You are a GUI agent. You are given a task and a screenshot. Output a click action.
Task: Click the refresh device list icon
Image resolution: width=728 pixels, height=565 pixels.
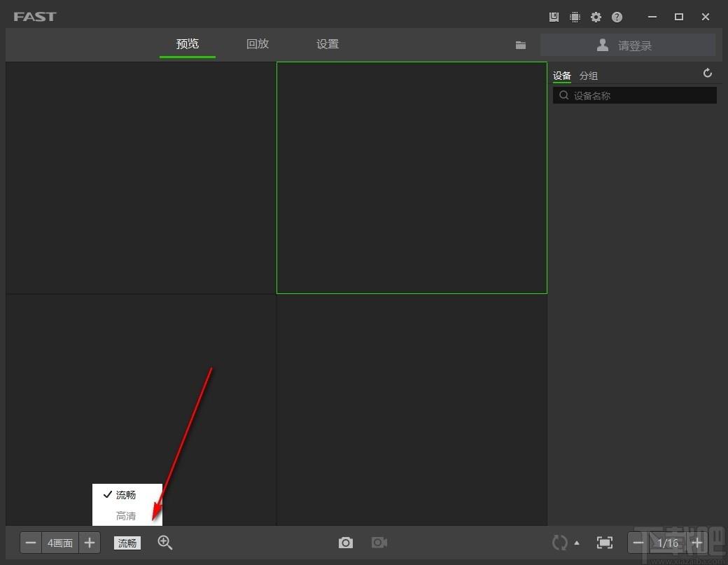(707, 74)
